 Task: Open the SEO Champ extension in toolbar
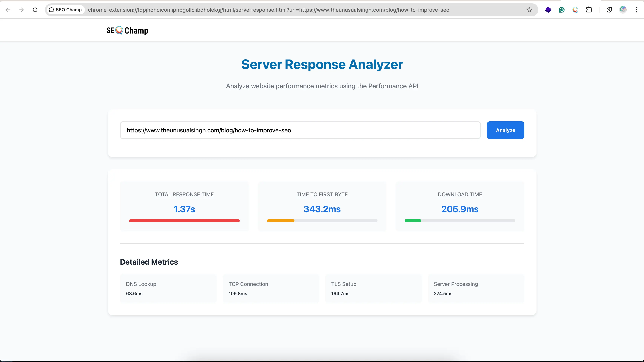click(575, 10)
